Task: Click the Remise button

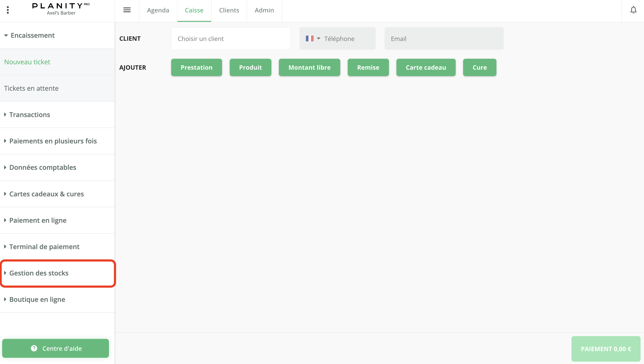Action: click(x=368, y=68)
